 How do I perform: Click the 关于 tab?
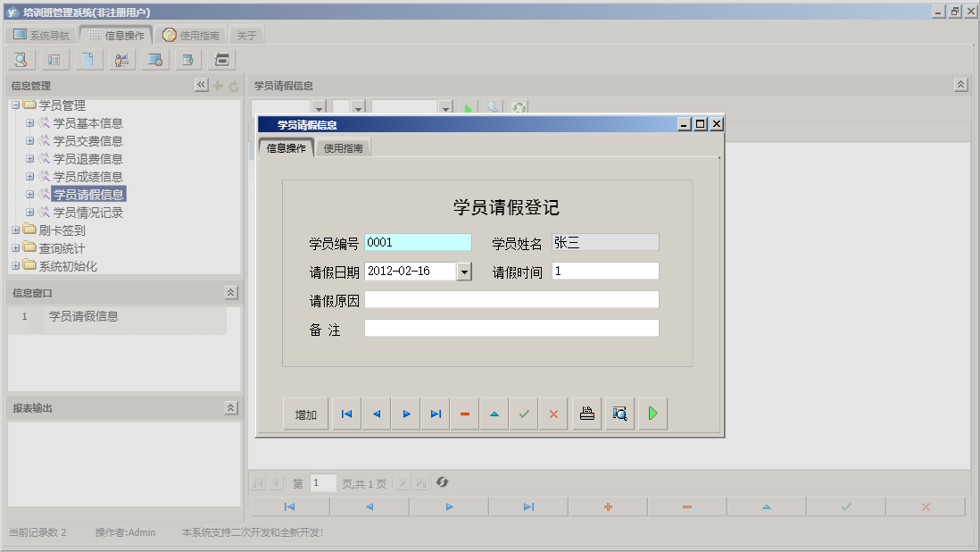pyautogui.click(x=247, y=34)
